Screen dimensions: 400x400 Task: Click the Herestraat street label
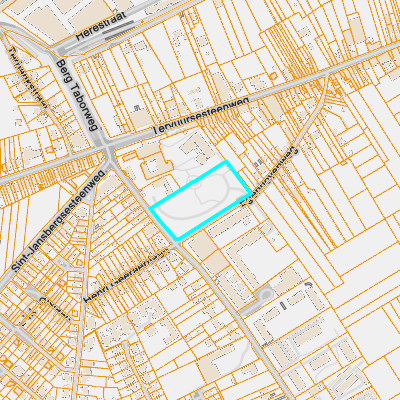[x=101, y=26]
